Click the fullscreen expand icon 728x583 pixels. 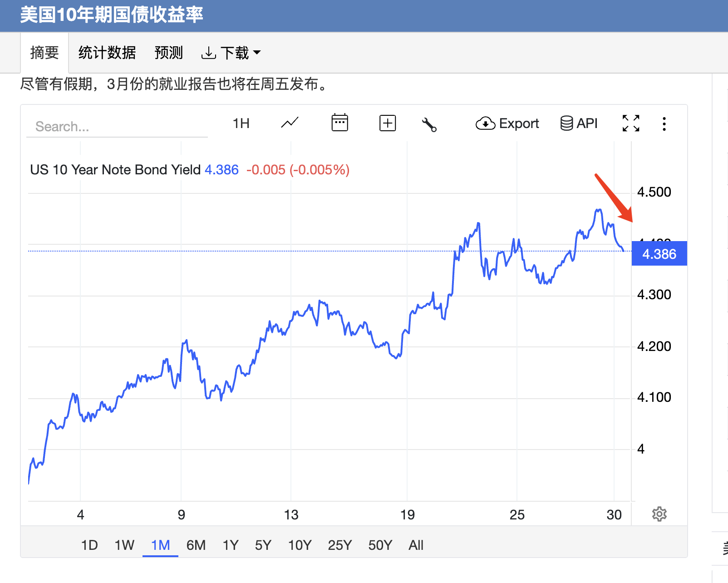[630, 123]
